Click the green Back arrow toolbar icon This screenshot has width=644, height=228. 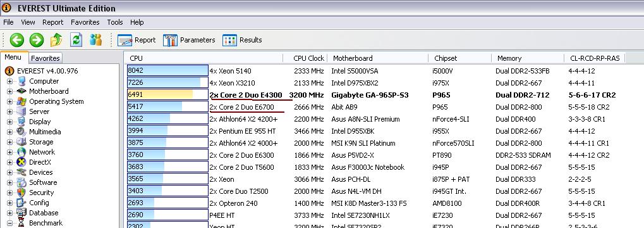click(x=17, y=40)
